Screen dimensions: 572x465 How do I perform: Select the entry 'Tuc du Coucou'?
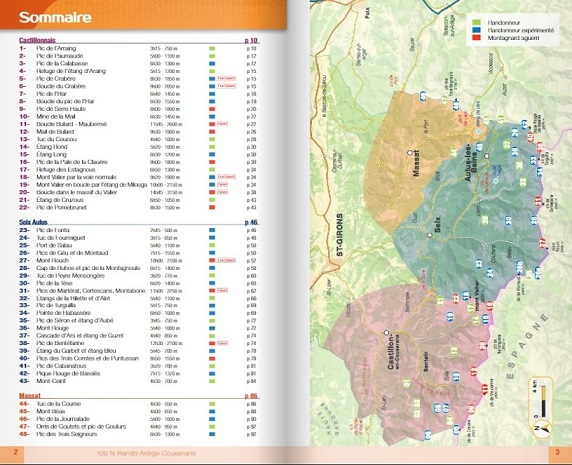point(57,139)
